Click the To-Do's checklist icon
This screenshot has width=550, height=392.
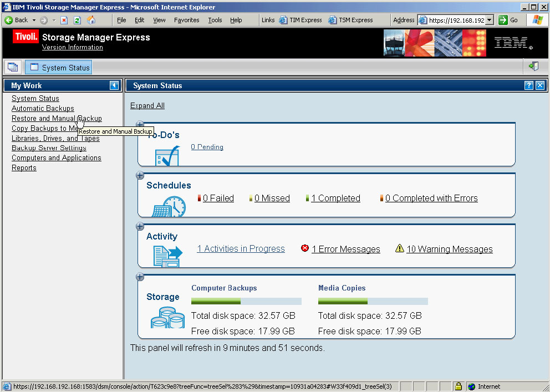coord(167,156)
